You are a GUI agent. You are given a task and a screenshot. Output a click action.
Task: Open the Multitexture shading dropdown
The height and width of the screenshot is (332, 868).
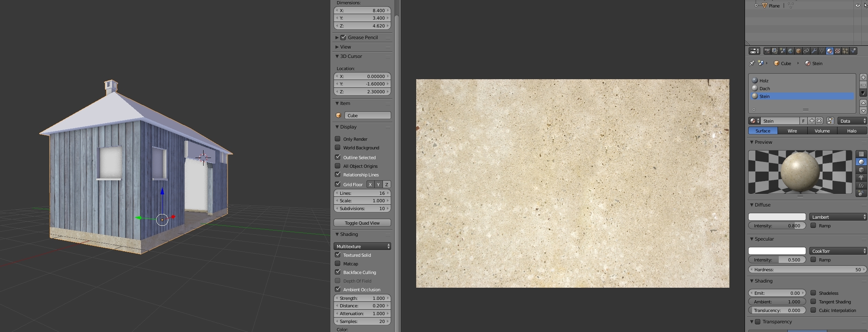(362, 246)
